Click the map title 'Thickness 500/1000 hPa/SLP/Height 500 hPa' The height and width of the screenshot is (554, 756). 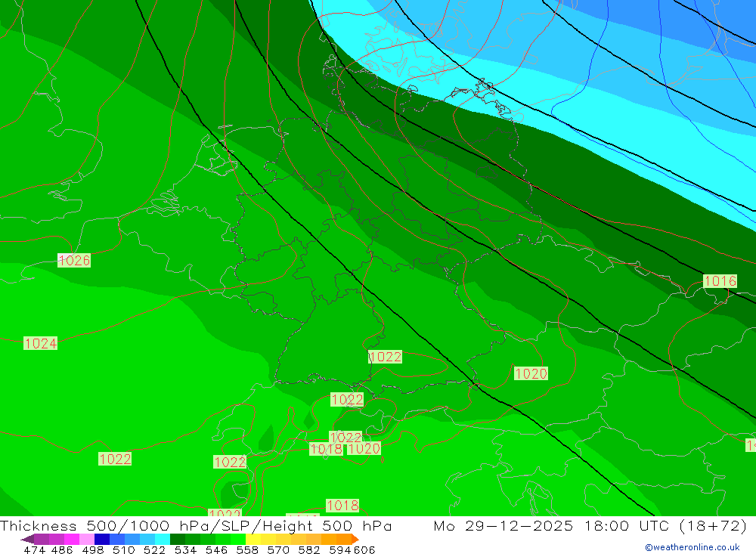point(196,525)
